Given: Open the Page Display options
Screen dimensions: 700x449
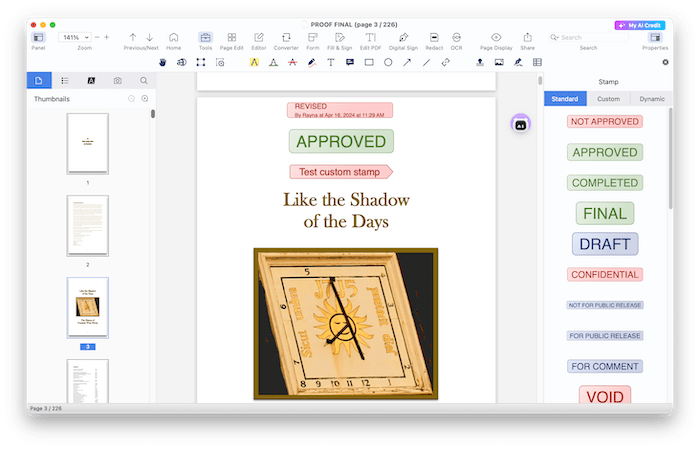Looking at the screenshot, I should (496, 38).
